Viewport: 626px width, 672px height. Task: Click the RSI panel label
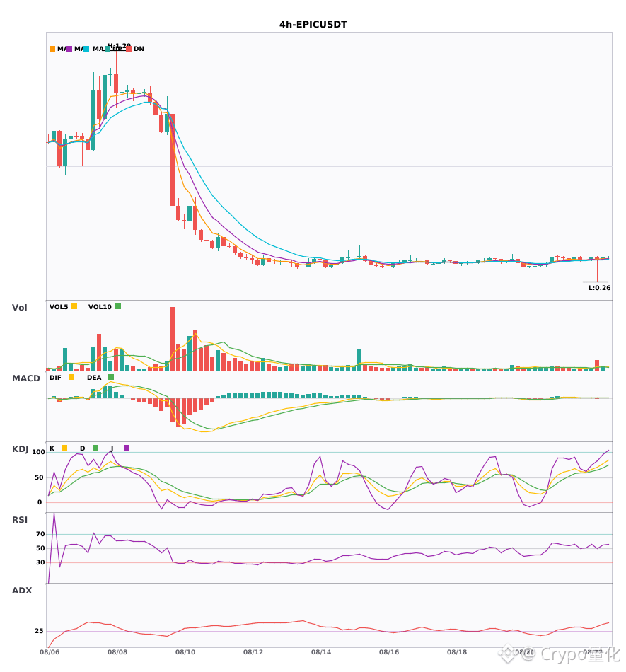20,520
